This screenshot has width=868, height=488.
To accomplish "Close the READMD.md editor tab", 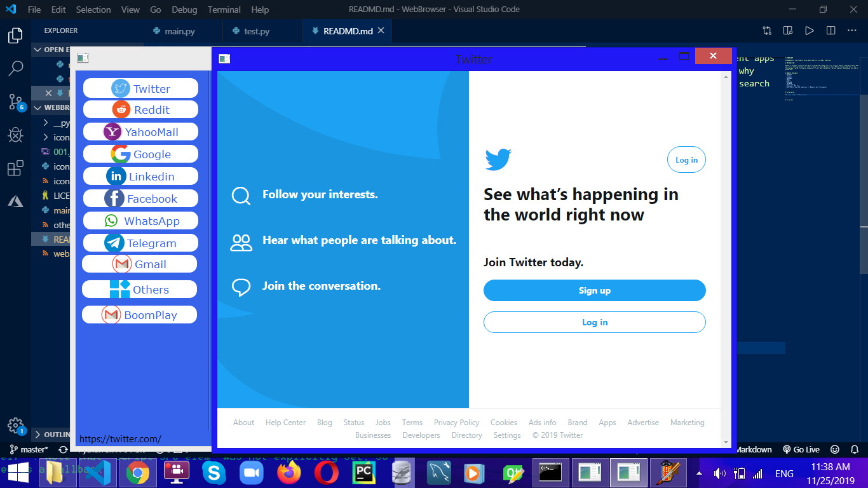I will point(381,30).
